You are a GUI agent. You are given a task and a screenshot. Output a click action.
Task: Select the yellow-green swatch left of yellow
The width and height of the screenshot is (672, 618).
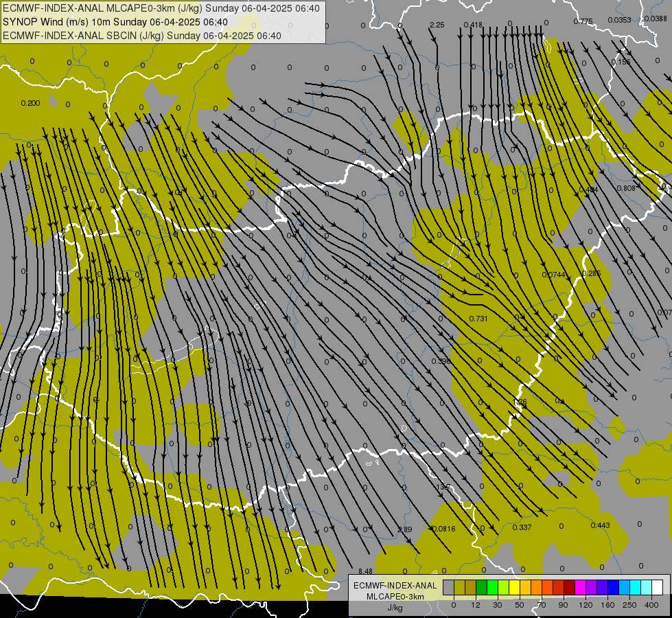504,587
